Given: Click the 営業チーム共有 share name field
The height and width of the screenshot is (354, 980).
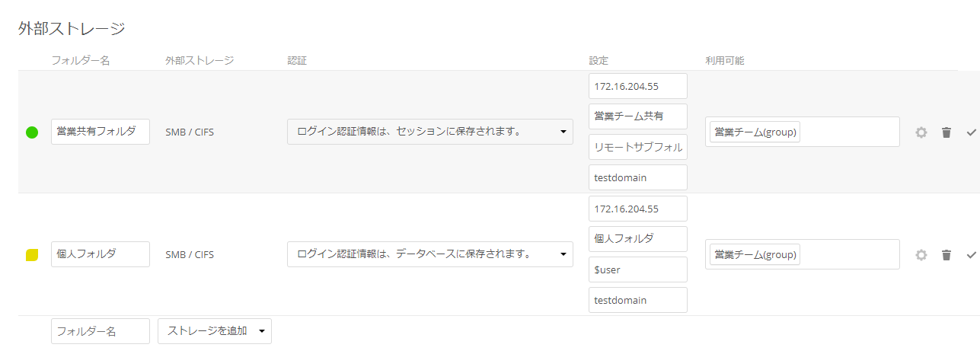Looking at the screenshot, I should coord(637,116).
